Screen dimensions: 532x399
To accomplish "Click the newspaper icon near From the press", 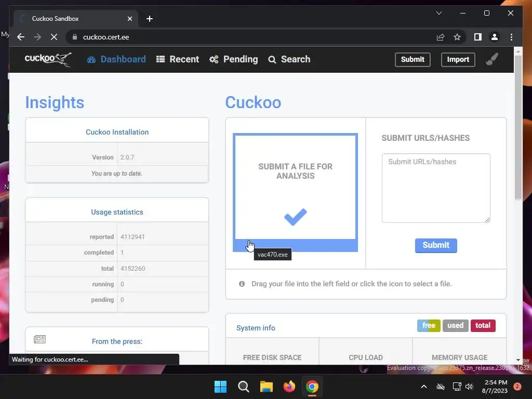I will click(x=39, y=339).
